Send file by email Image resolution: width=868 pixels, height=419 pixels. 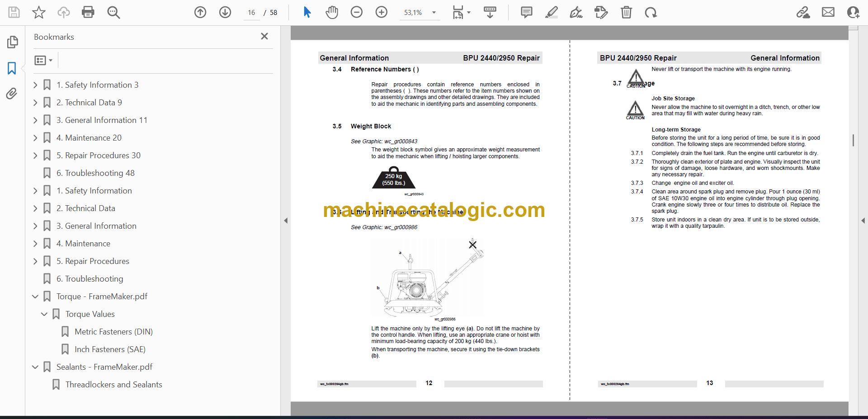click(828, 12)
